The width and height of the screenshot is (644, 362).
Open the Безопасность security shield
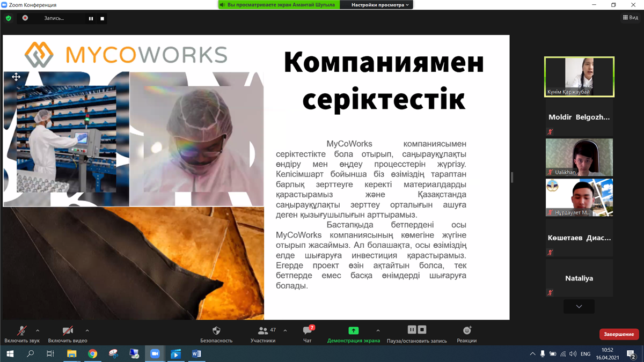216,331
